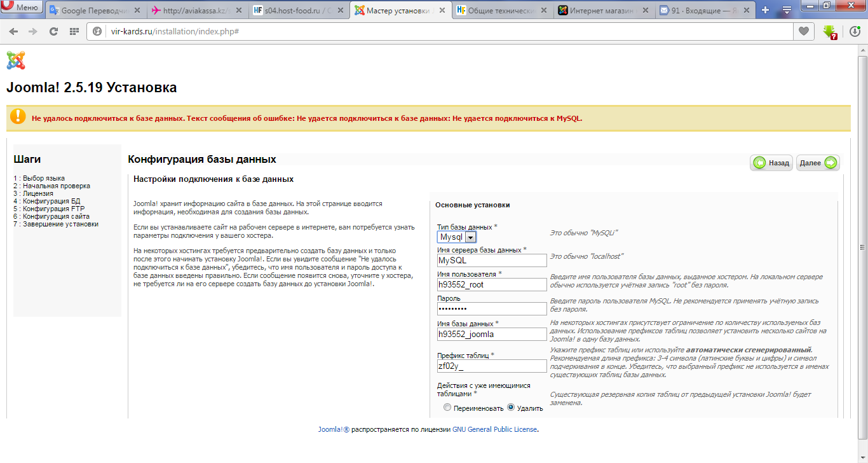Click the Шаги sidebar heading
The height and width of the screenshot is (463, 868).
pyautogui.click(x=27, y=159)
